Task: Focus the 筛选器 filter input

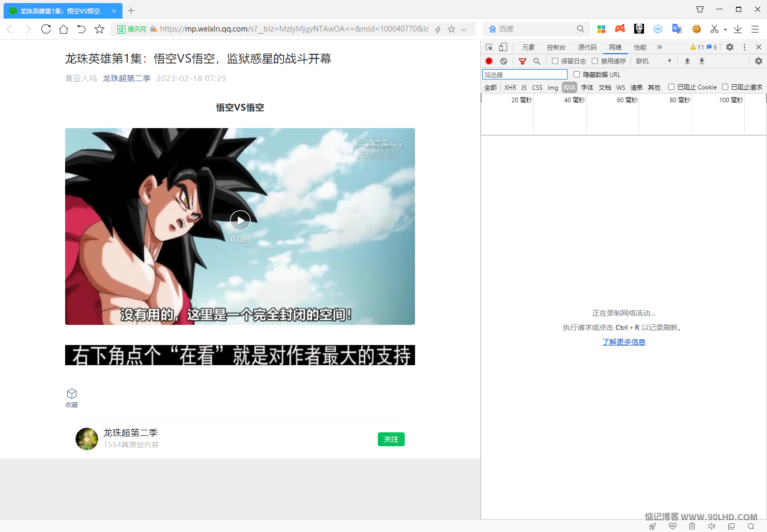Action: tap(525, 75)
